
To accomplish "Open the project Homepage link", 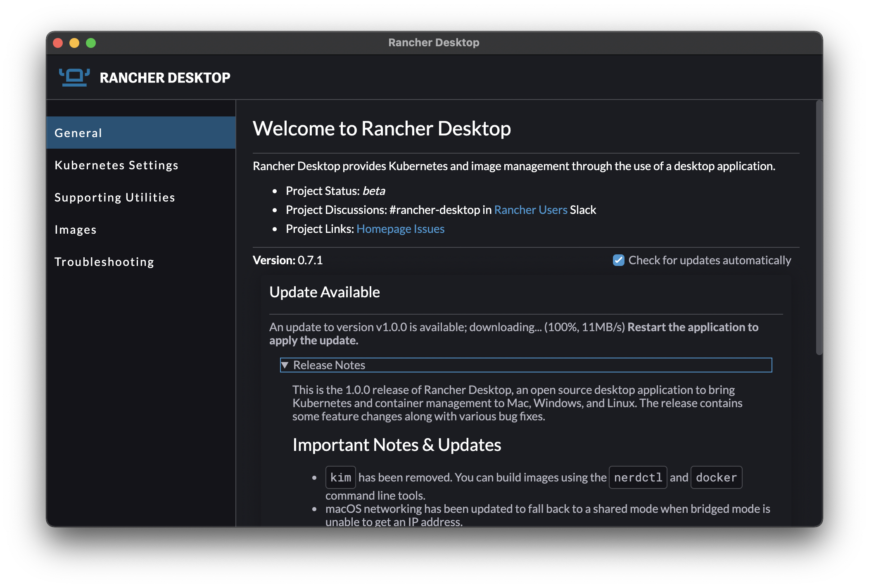I will point(384,229).
